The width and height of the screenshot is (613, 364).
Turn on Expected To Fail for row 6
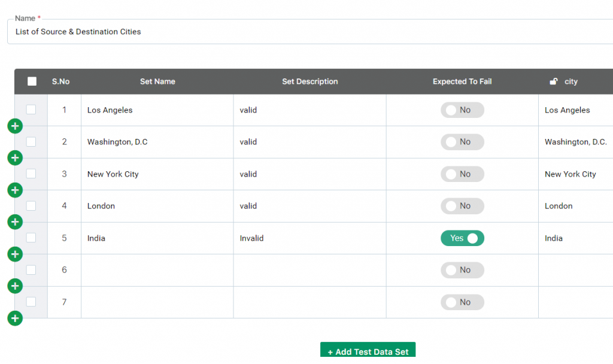point(462,270)
